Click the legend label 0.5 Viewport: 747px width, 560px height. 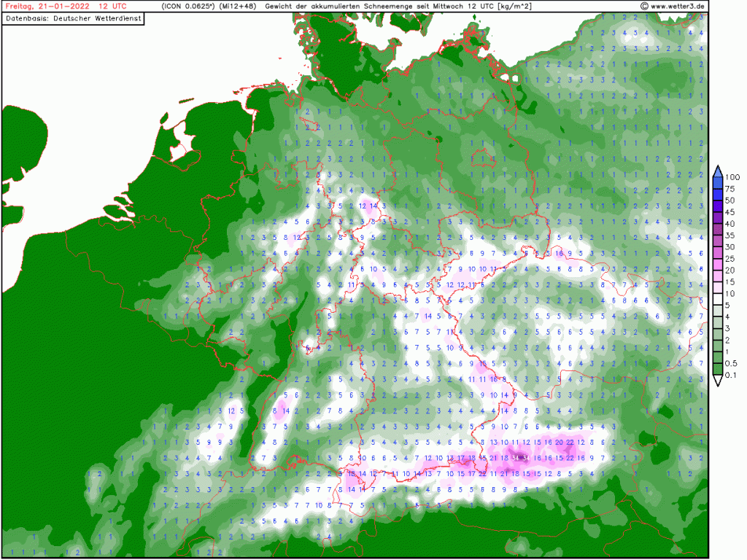tap(733, 363)
